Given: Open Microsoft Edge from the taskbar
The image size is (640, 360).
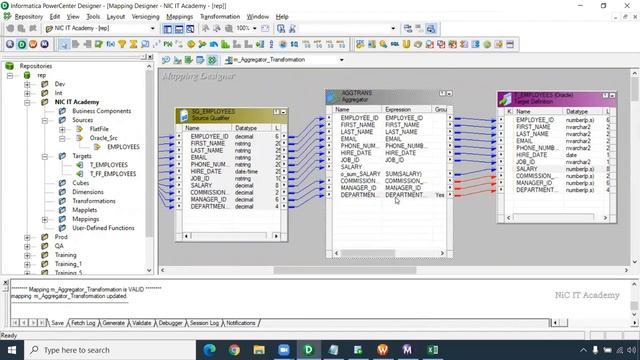Looking at the screenshot, I should (209, 350).
